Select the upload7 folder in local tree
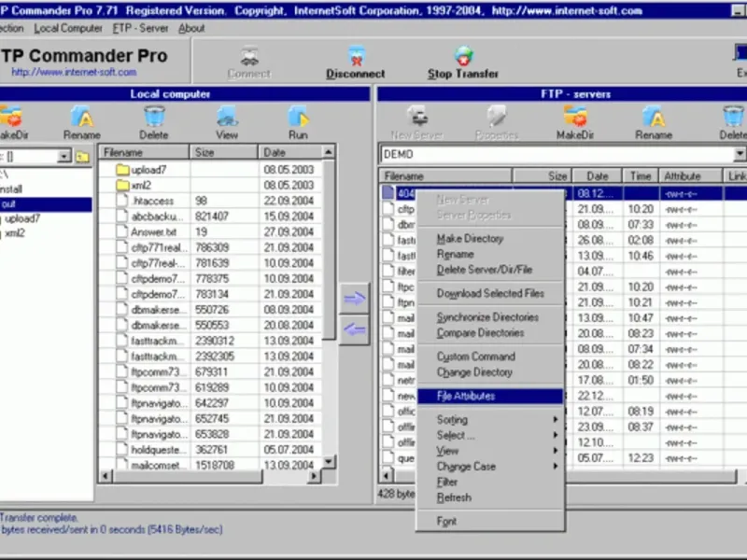Image resolution: width=747 pixels, height=560 pixels. (22, 219)
